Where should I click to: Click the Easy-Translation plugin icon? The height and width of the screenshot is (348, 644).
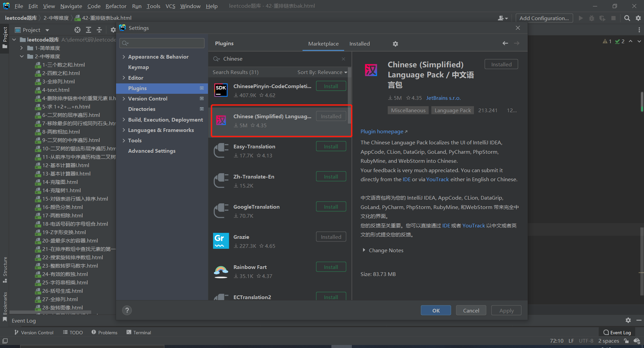[221, 150]
